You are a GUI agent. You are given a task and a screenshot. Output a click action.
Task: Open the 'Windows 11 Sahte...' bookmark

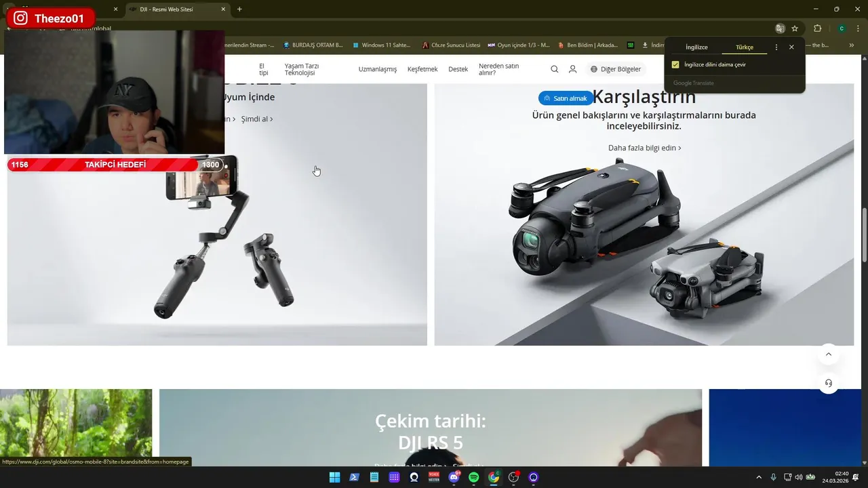(x=382, y=45)
